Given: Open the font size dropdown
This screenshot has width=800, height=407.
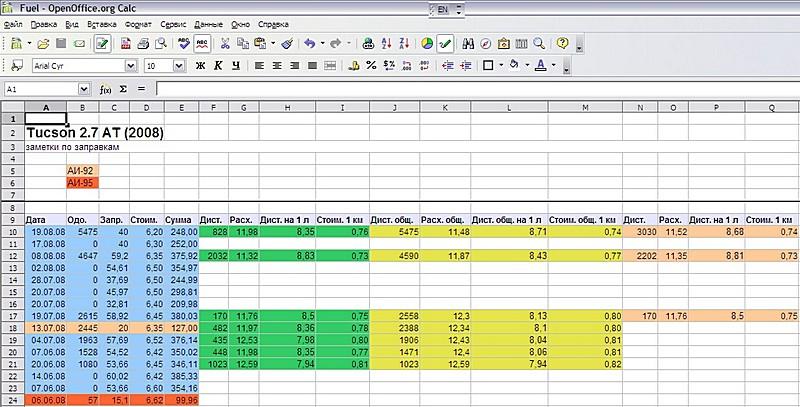Looking at the screenshot, I should (x=179, y=66).
